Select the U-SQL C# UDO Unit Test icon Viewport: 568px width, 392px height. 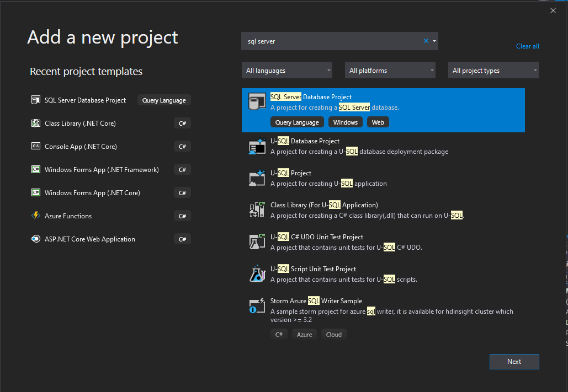click(x=257, y=241)
